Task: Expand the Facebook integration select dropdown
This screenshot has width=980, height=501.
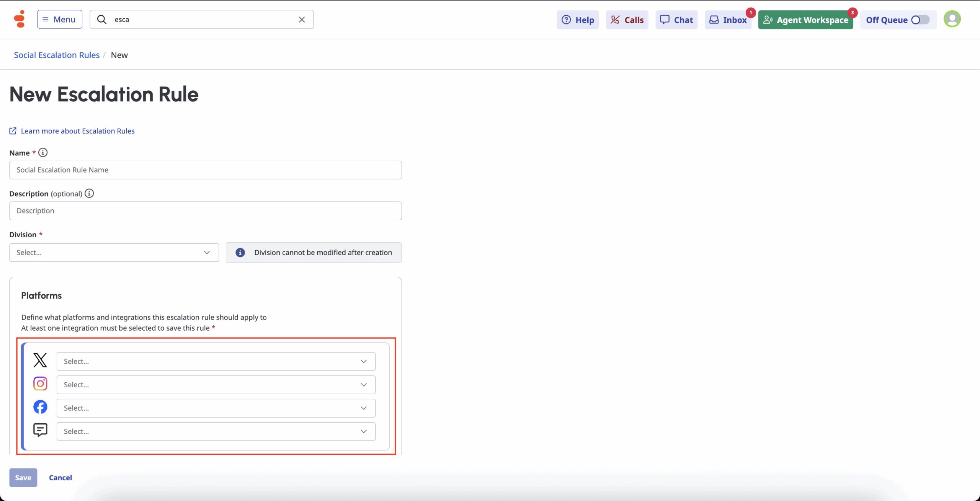Action: [x=216, y=408]
